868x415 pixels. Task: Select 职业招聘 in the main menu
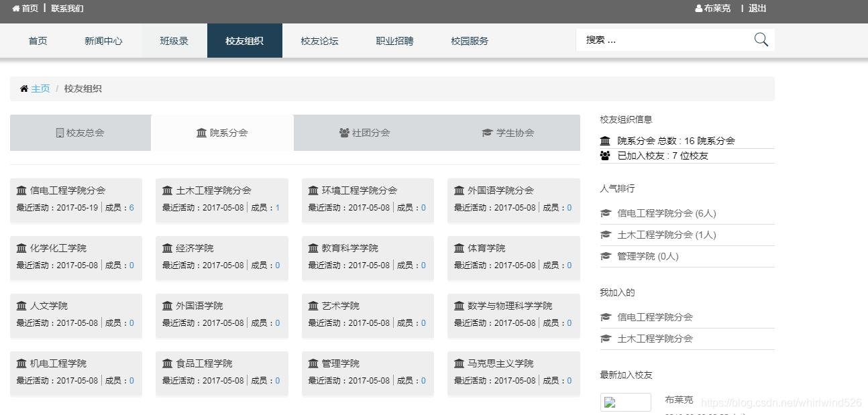pos(395,41)
